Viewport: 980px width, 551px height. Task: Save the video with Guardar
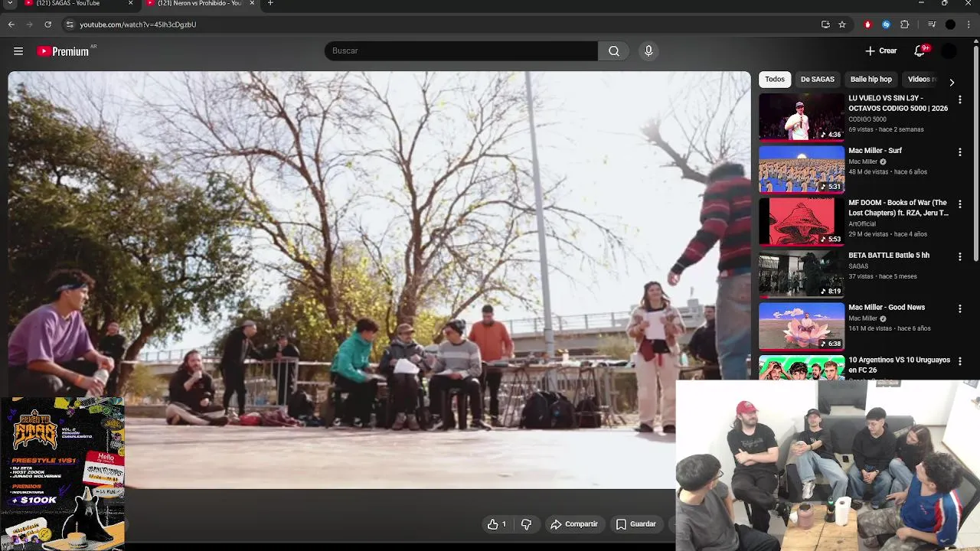pos(636,524)
